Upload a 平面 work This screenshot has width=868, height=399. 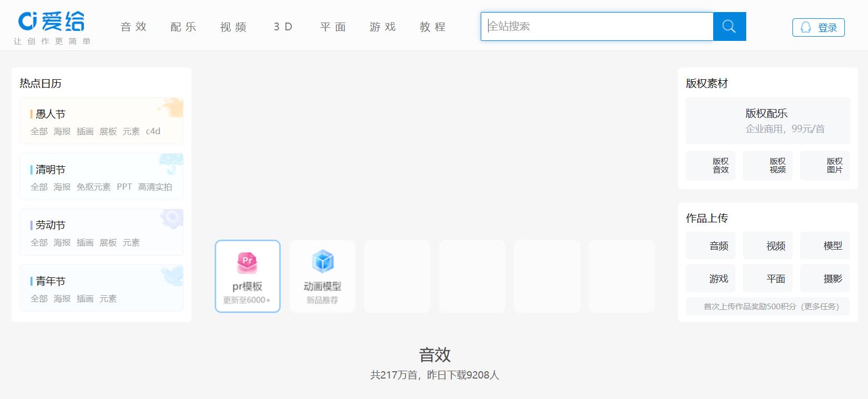(x=768, y=278)
